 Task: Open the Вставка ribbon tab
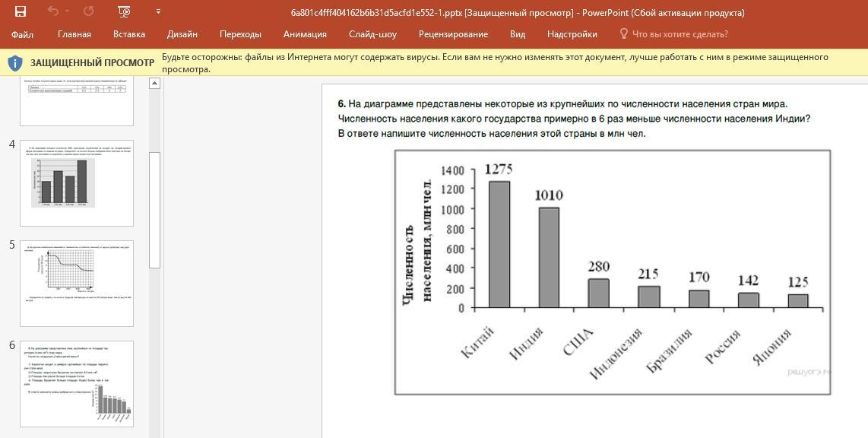129,34
